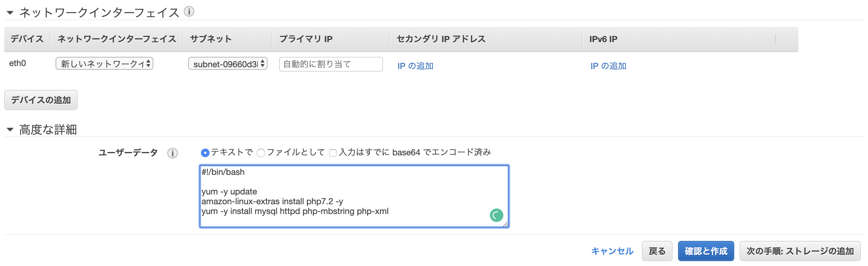This screenshot has width=868, height=266.
Task: Collapse the ネットワークインターフェイス section triangle
Action: tap(10, 13)
